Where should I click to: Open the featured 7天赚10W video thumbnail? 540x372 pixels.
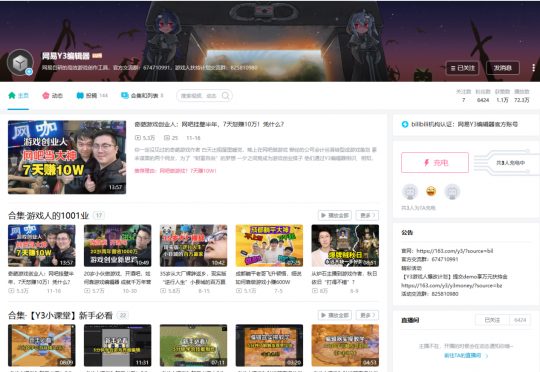pyautogui.click(x=67, y=157)
